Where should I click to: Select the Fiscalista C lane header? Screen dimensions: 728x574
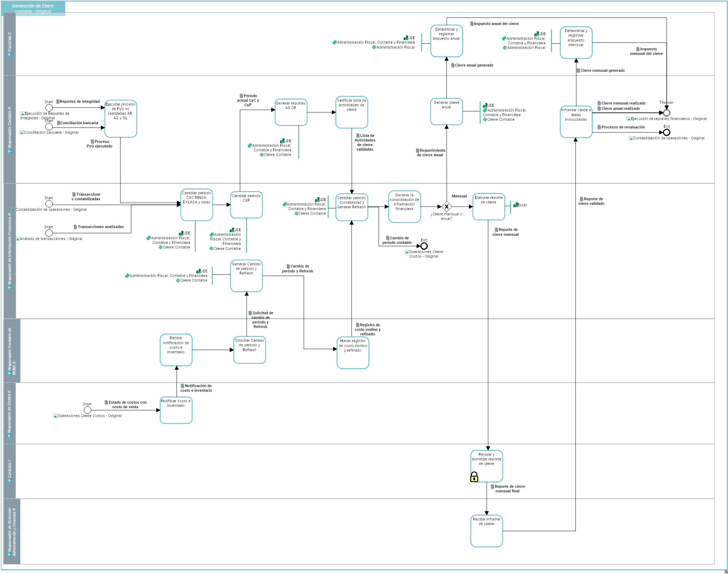point(10,44)
